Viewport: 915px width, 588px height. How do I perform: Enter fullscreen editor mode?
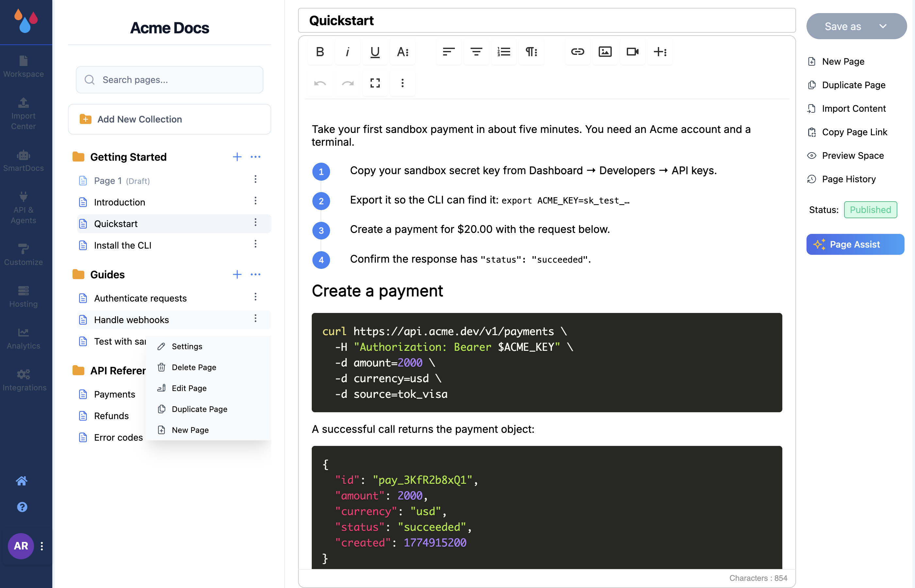(x=375, y=83)
